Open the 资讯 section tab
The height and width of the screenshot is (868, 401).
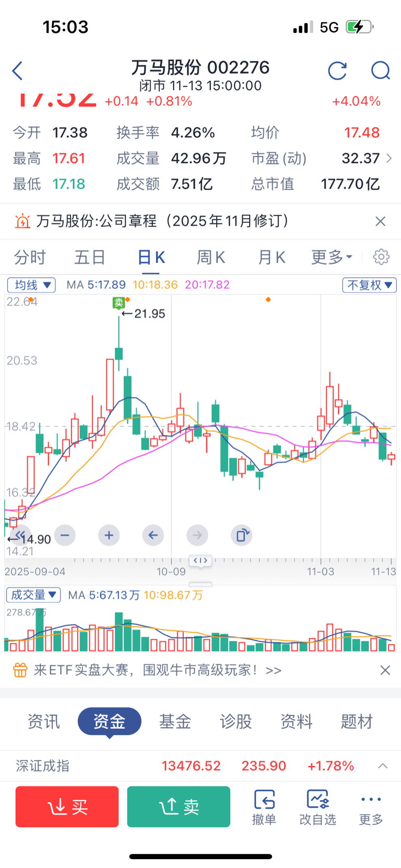click(44, 722)
